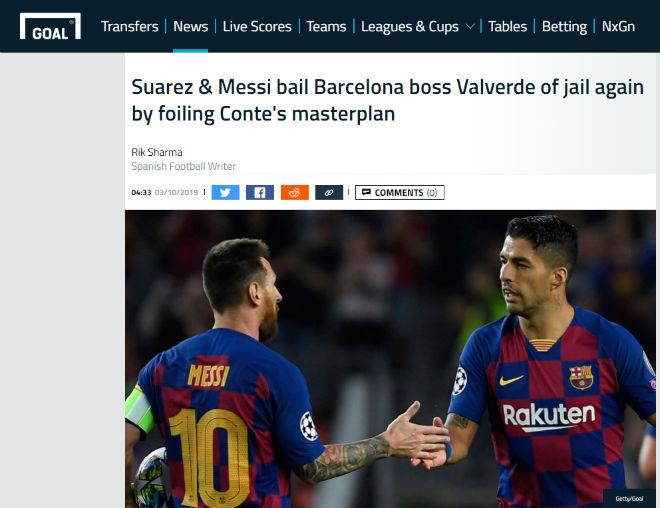Visit the NxGn page

point(618,27)
